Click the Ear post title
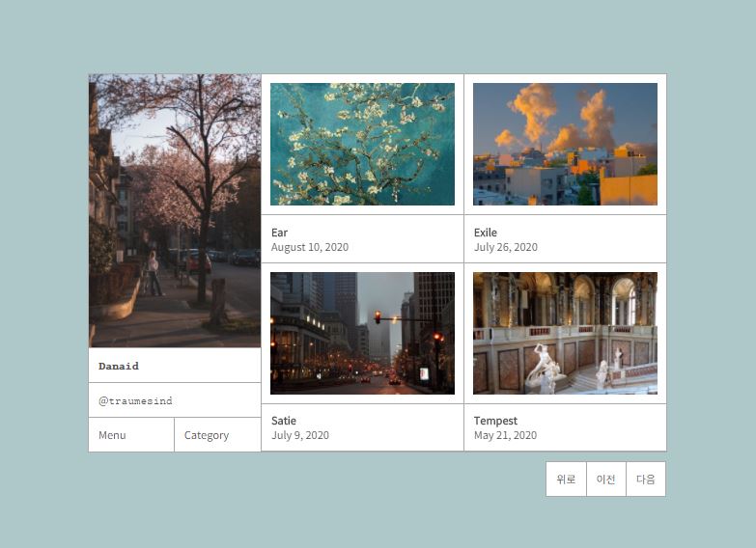The height and width of the screenshot is (548, 756). 279,233
